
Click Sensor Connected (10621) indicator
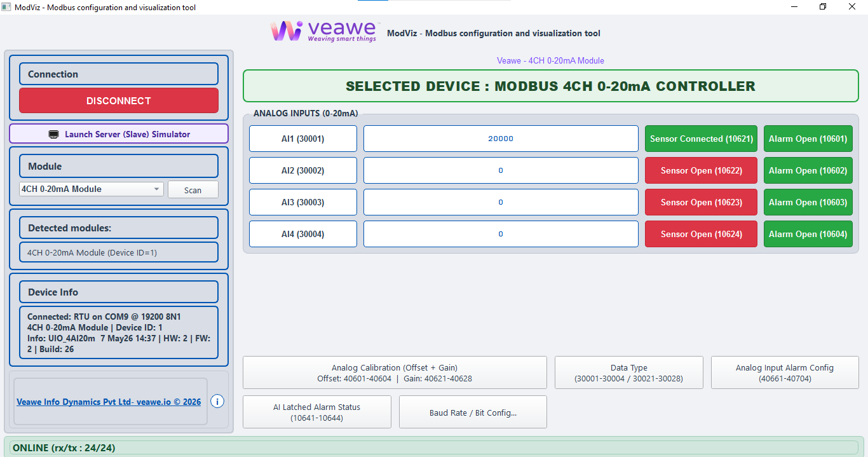click(702, 139)
